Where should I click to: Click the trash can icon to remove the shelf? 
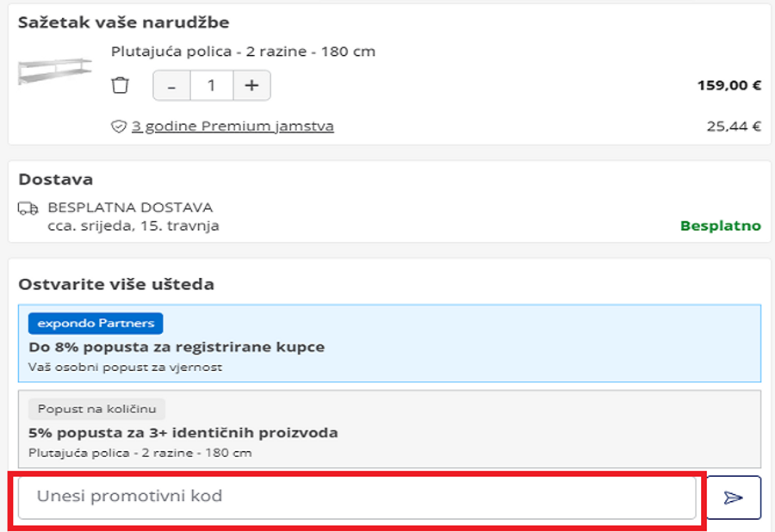pos(121,85)
